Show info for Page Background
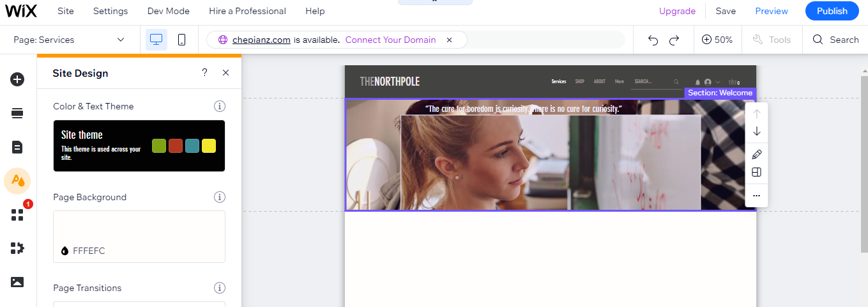Screen dimensions: 868x307 point(220,197)
